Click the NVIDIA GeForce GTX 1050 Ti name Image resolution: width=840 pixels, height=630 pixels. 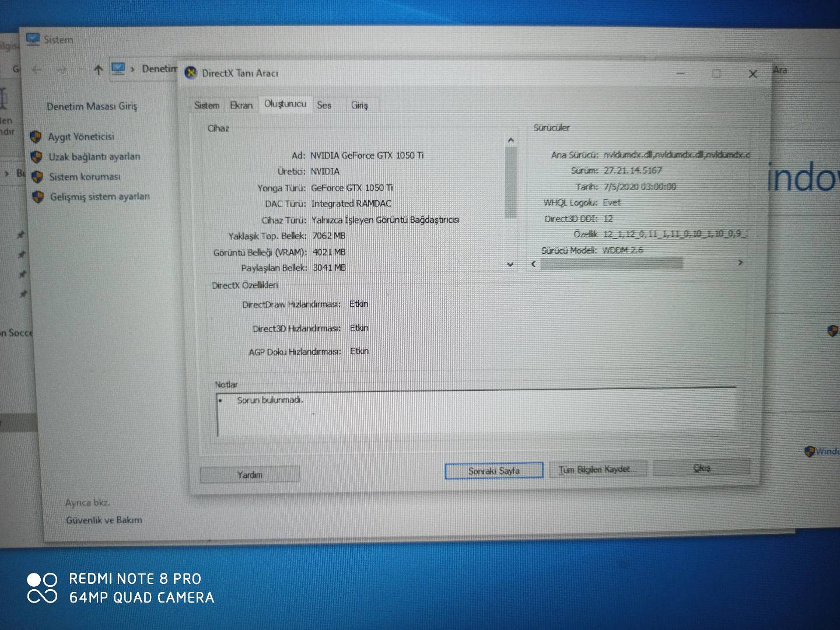click(367, 155)
